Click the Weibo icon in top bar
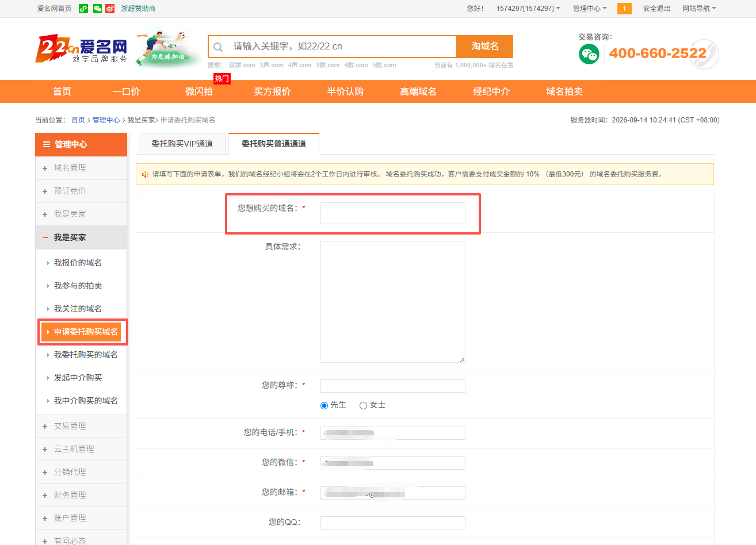This screenshot has height=545, width=756. click(110, 9)
